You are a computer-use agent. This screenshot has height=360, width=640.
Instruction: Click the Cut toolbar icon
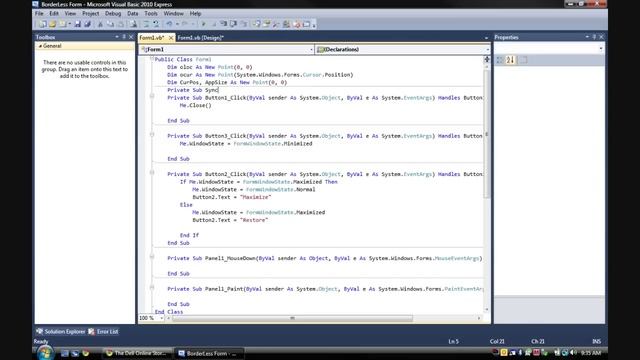pyautogui.click(x=100, y=24)
